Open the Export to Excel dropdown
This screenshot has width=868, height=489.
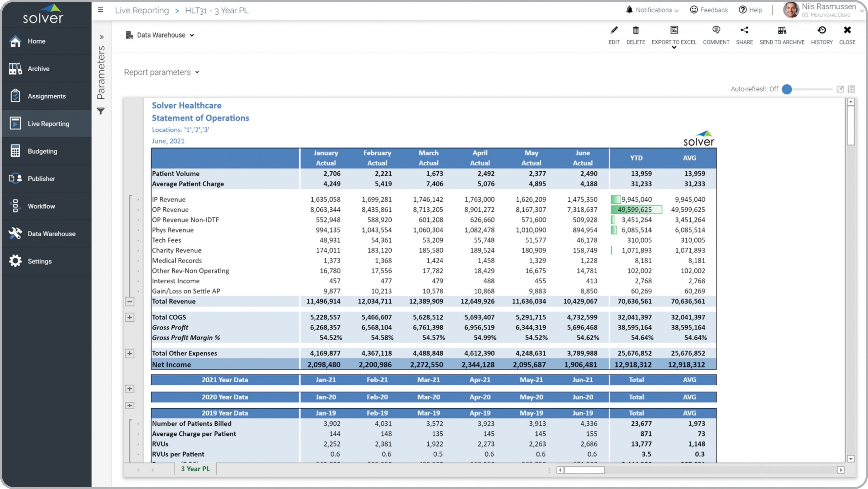[x=674, y=48]
